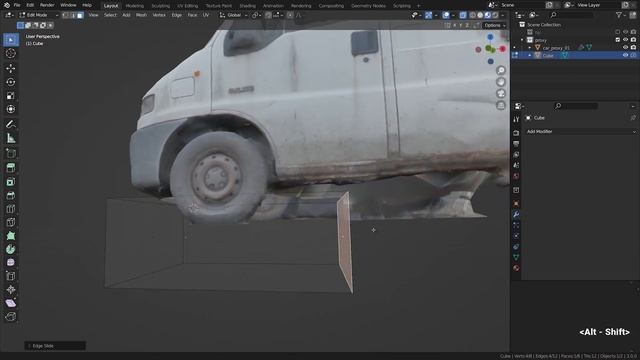Open the Options dropdown
This screenshot has height=360, width=640.
coord(495,25)
